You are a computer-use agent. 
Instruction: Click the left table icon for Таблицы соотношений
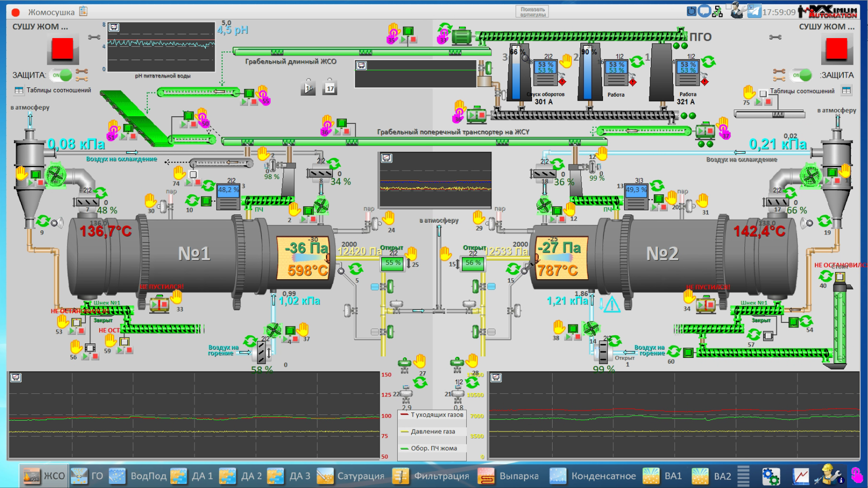coord(19,91)
